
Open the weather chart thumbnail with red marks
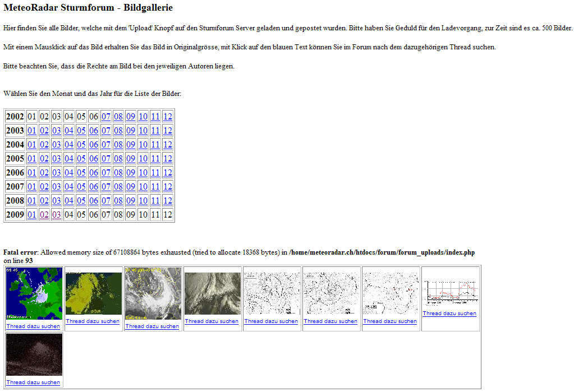coord(391,293)
